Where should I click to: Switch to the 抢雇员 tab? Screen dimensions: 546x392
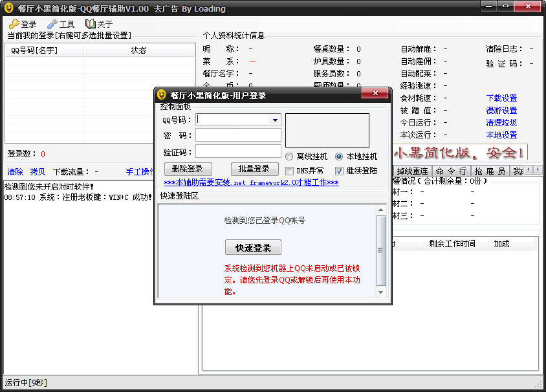tap(490, 171)
